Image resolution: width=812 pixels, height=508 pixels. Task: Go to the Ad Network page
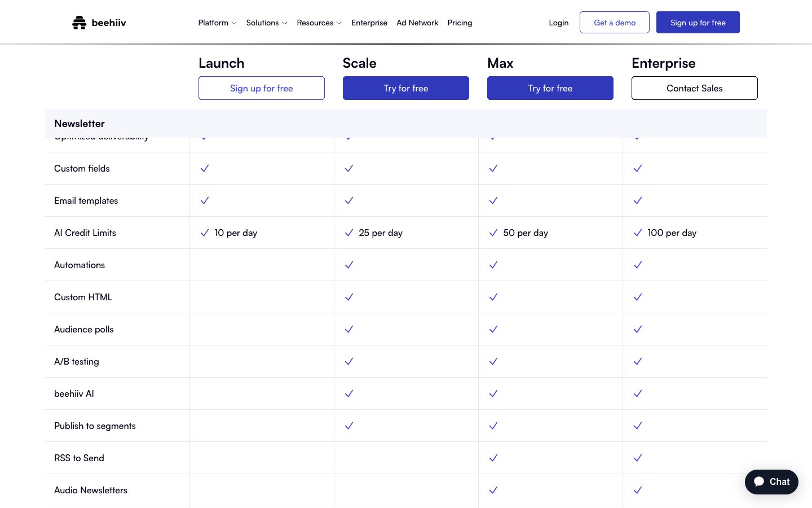click(x=417, y=23)
